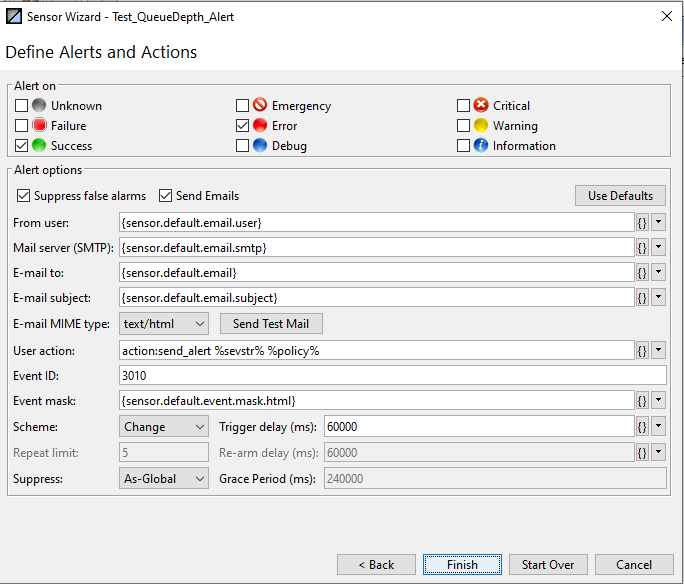Viewport: 684px width, 584px height.
Task: Enable the Information alert checkbox
Action: pyautogui.click(x=463, y=146)
